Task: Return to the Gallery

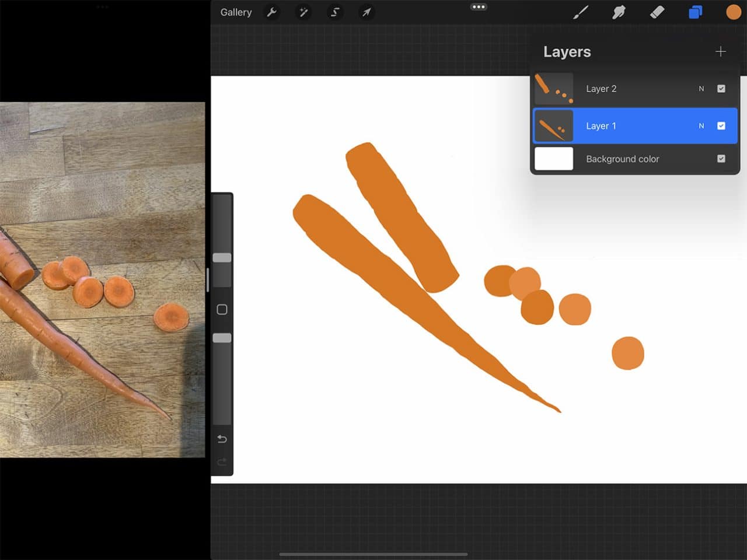Action: 236,12
